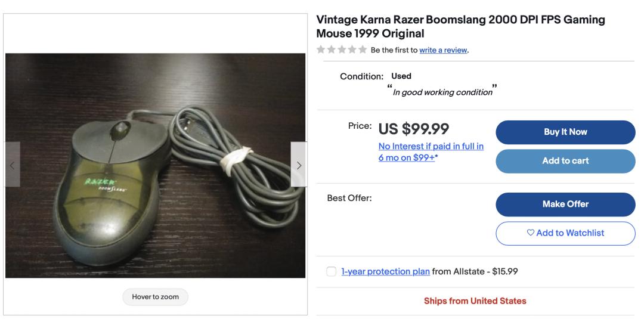Viewport: 644px width, 319px height.
Task: Click the US $99.99 price text
Action: tap(414, 129)
